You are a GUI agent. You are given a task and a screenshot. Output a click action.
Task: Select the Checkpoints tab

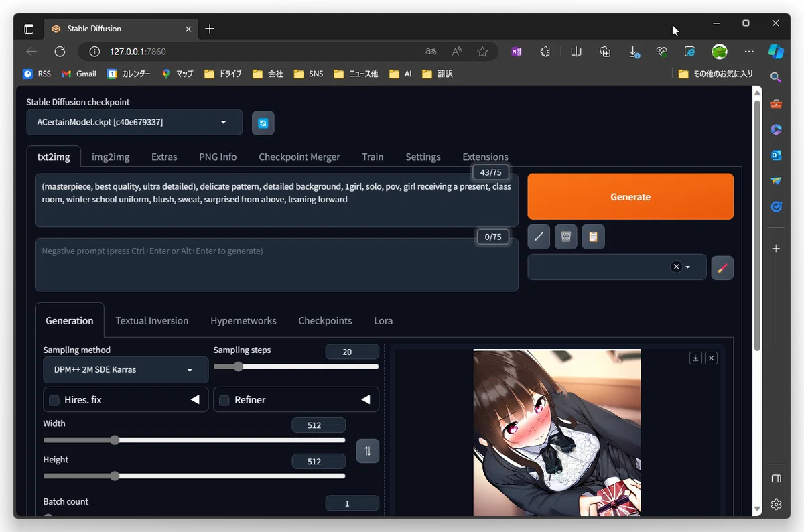(325, 320)
